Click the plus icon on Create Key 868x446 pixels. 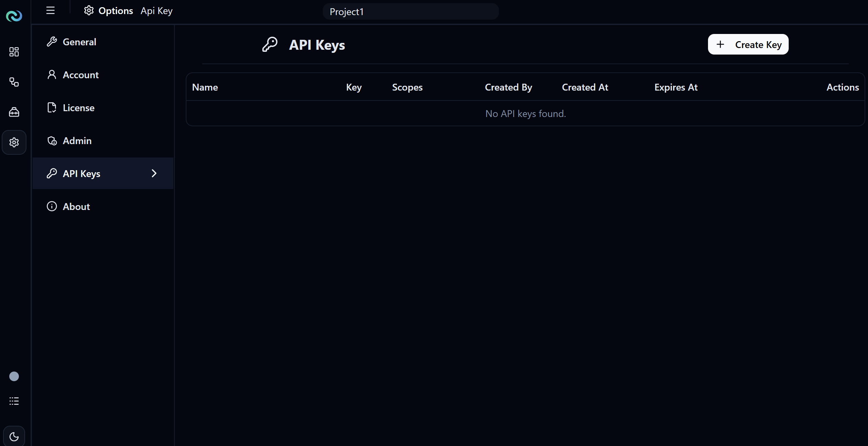(720, 45)
